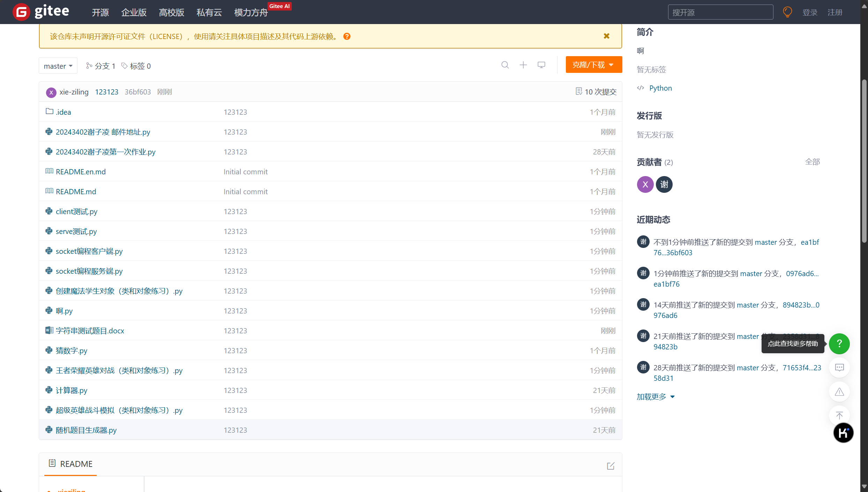Click the purple X contributor avatar

point(645,184)
